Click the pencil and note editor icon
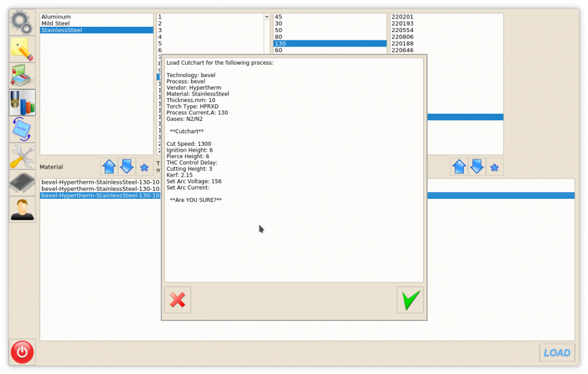The image size is (588, 374). point(22,49)
